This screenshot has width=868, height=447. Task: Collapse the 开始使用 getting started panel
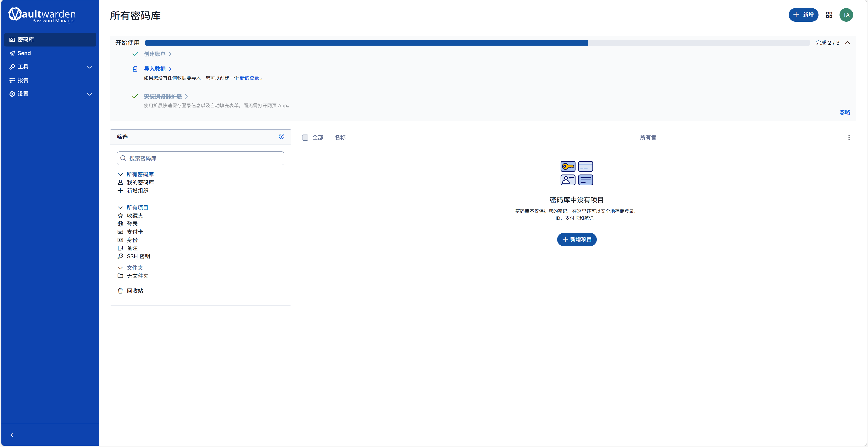847,43
